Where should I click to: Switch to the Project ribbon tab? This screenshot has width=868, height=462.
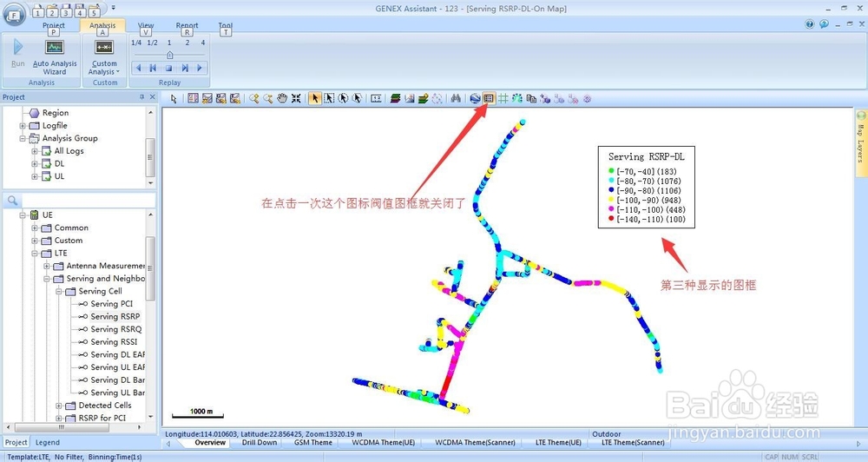53,25
